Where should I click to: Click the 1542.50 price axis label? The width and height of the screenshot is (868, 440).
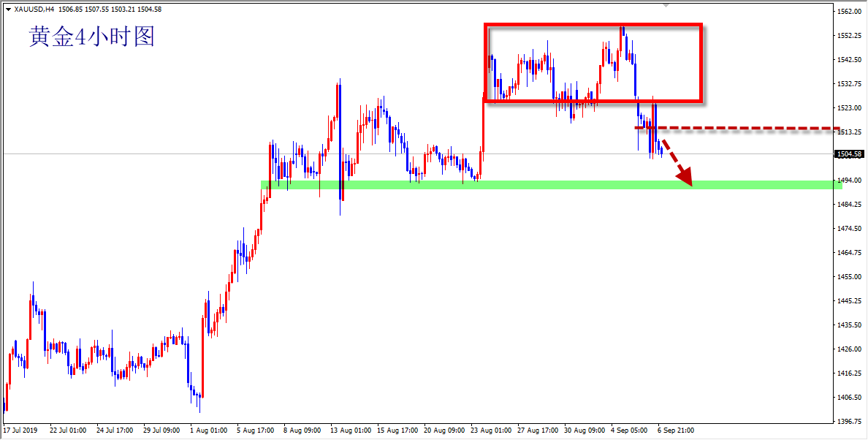tap(848, 60)
